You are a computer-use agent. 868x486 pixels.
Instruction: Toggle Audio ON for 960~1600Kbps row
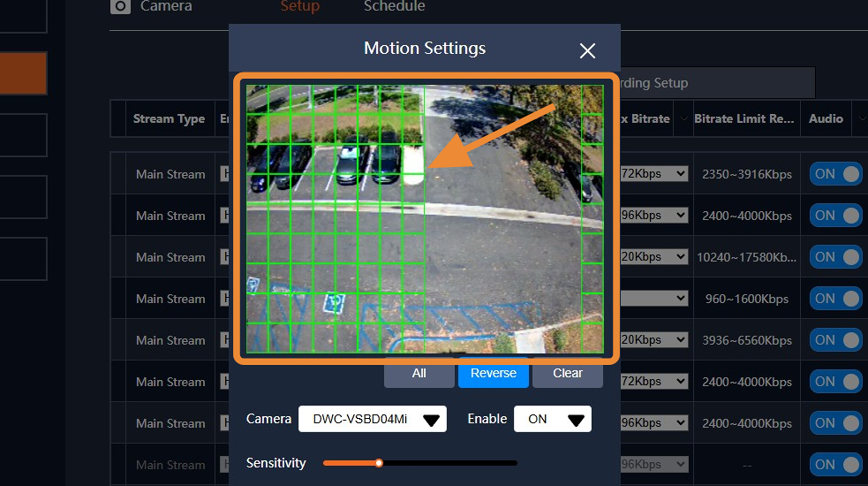[836, 299]
